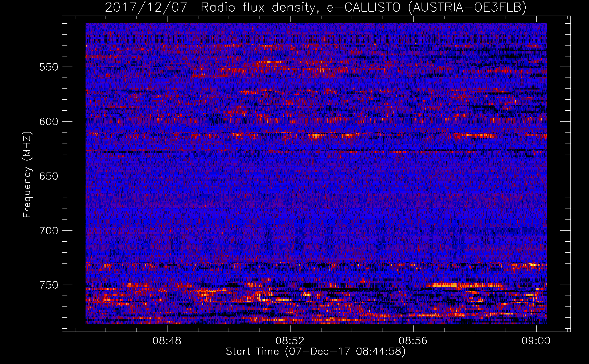Image resolution: width=589 pixels, height=364 pixels.
Task: Click the 08:52 time tick label
Action: tap(290, 341)
